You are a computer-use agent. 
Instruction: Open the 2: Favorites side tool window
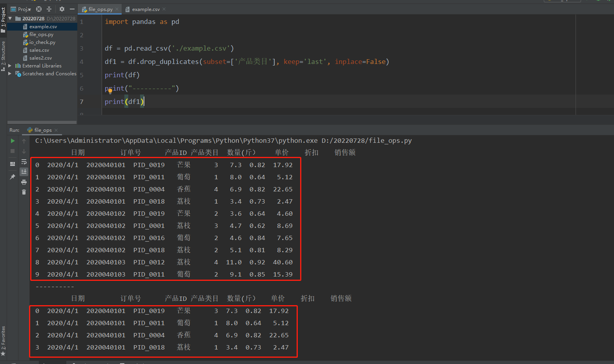[x=3, y=341]
